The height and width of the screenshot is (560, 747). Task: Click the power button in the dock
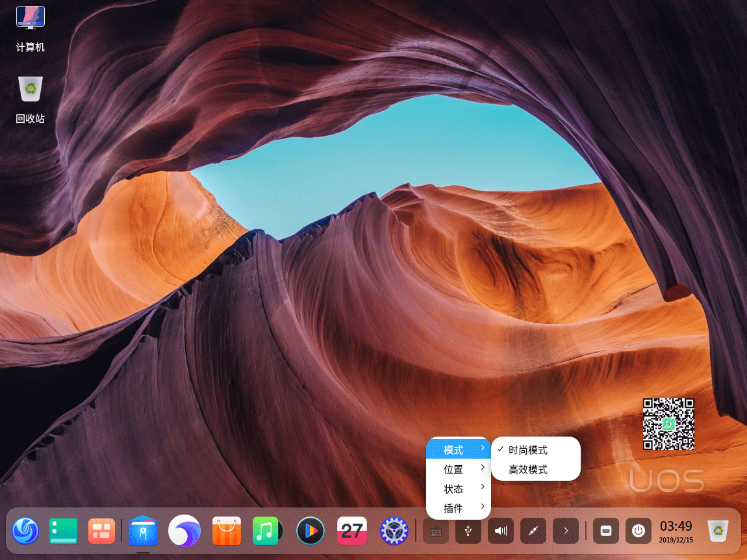(639, 531)
